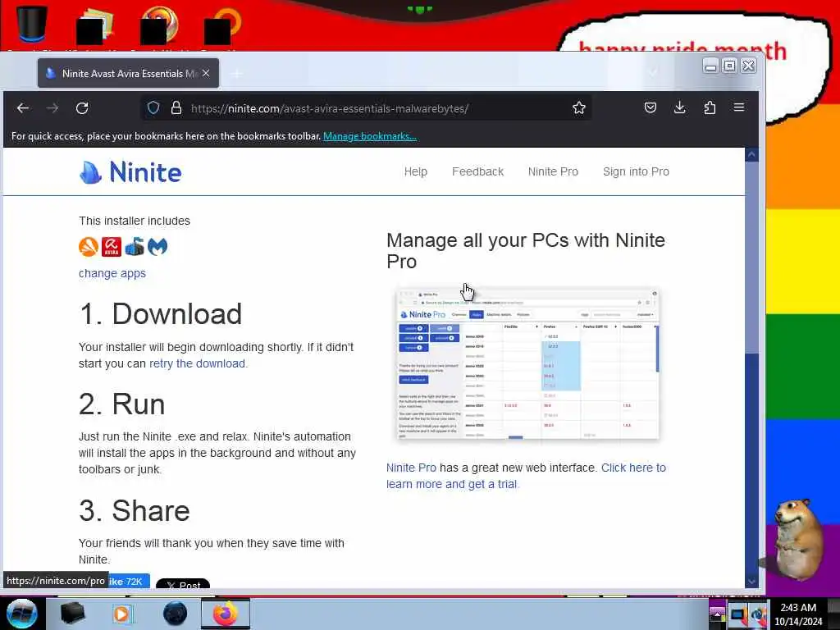Click Sign into Pro
This screenshot has height=630, width=840.
pyautogui.click(x=636, y=172)
